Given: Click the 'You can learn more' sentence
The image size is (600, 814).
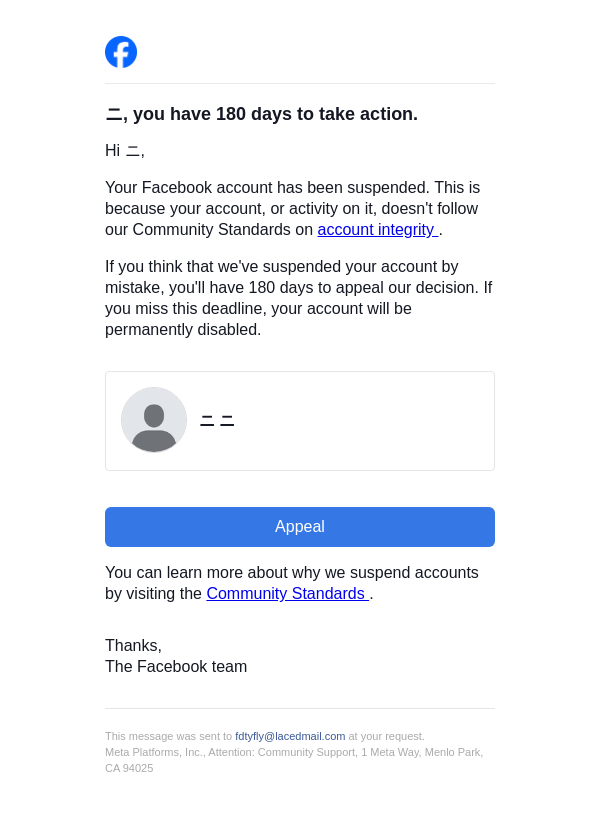Looking at the screenshot, I should click(292, 573).
